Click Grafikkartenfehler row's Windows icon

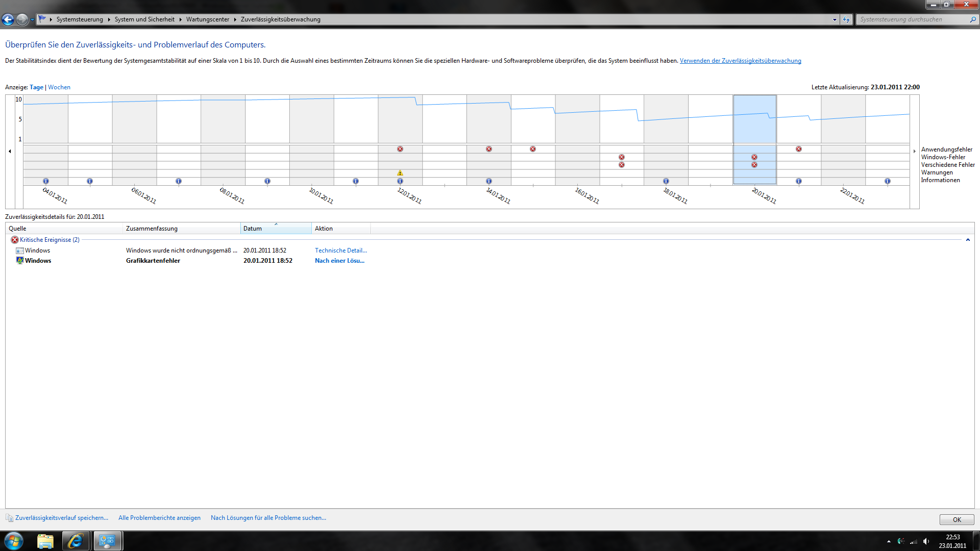(20, 261)
